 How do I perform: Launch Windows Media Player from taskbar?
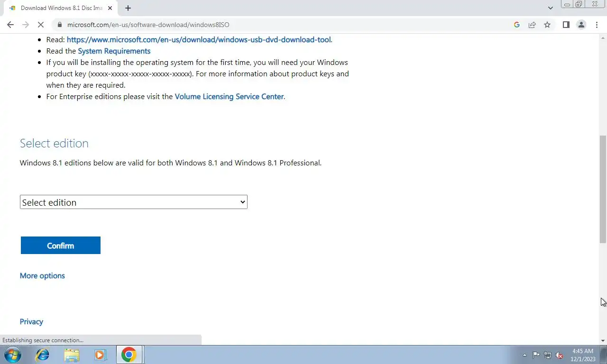(x=100, y=355)
